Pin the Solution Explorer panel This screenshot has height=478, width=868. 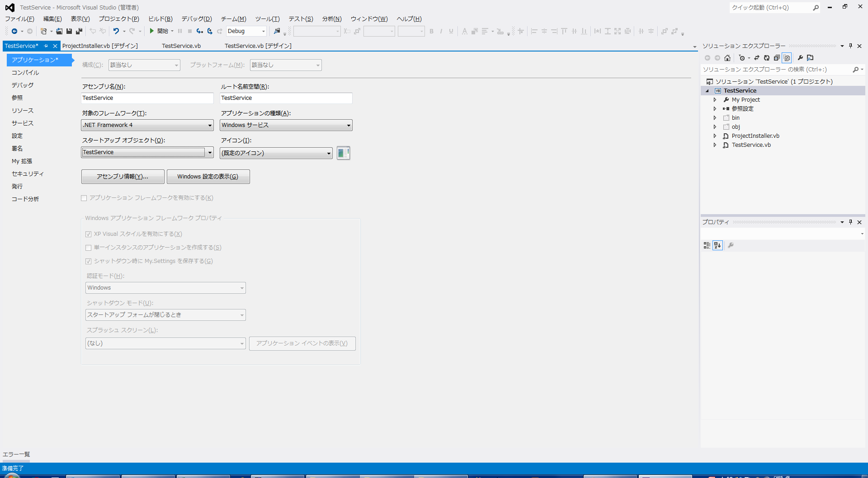point(850,46)
